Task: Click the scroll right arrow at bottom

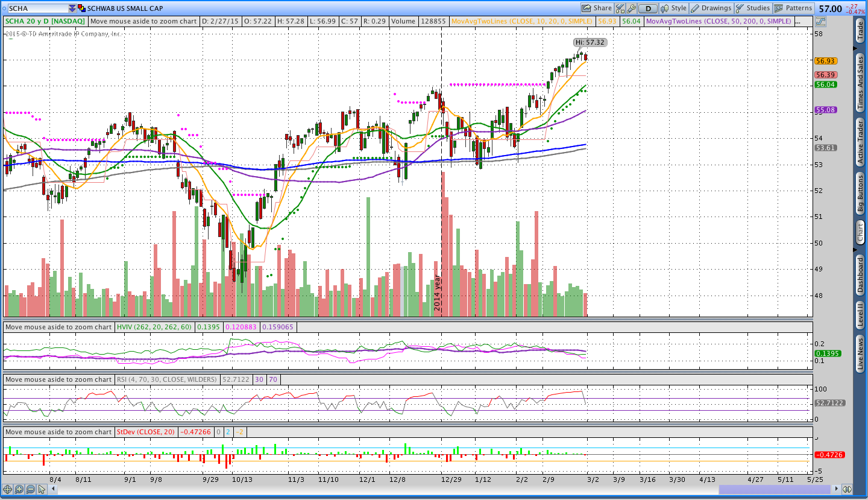Action: (836, 489)
